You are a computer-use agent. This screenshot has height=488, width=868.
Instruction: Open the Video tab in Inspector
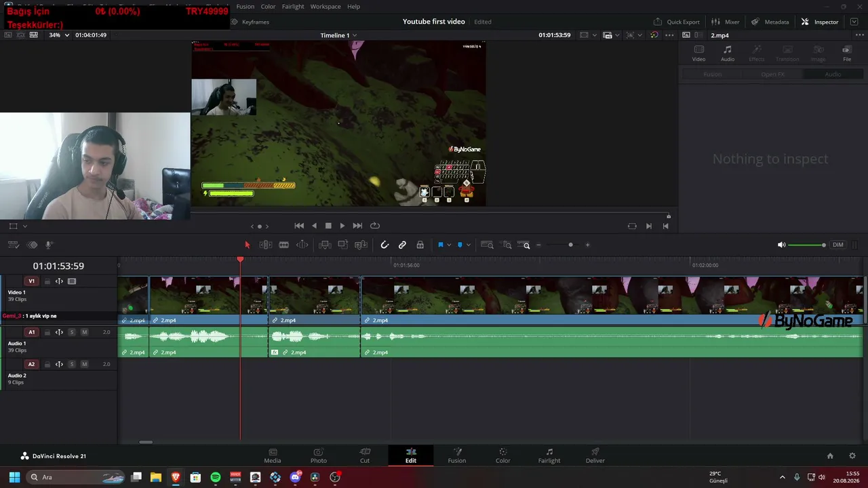pos(698,53)
